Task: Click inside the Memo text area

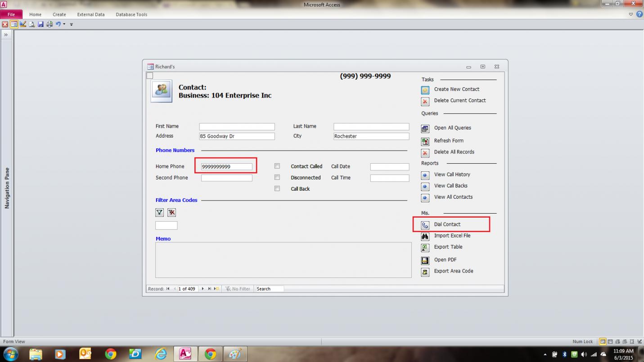Action: [284, 260]
